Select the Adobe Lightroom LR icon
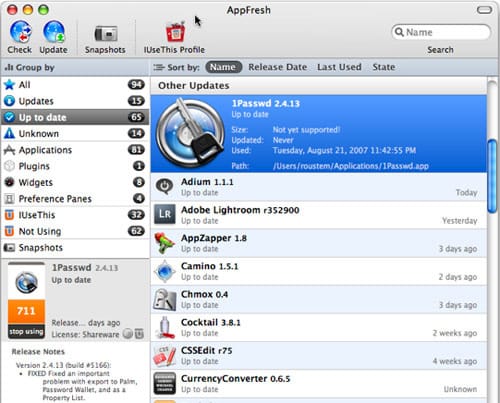 pos(165,215)
